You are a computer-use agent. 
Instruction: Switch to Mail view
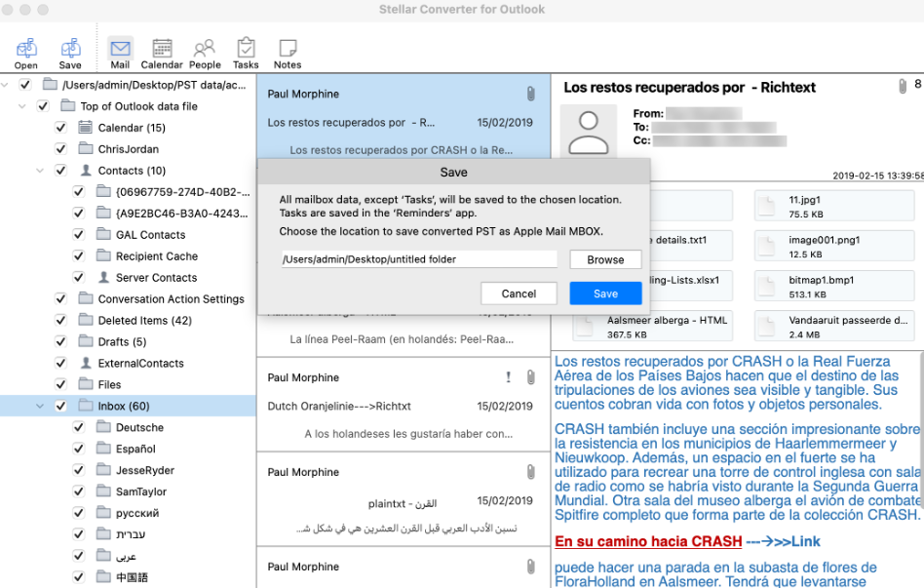pos(120,53)
